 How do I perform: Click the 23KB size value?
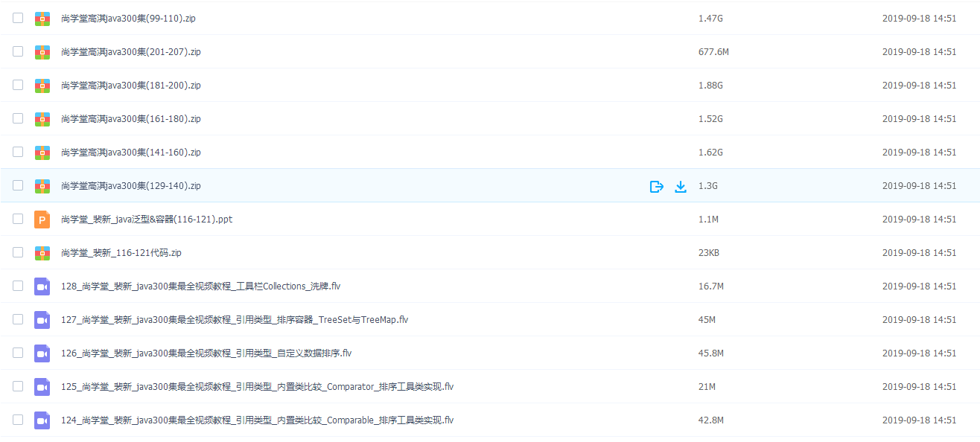tap(709, 253)
